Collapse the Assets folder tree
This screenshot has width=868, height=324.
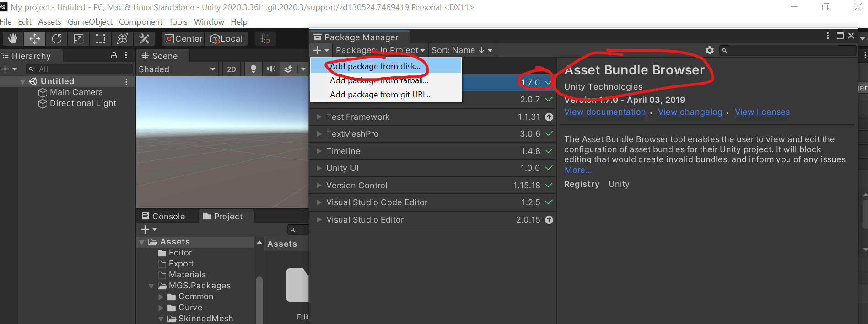tap(142, 242)
